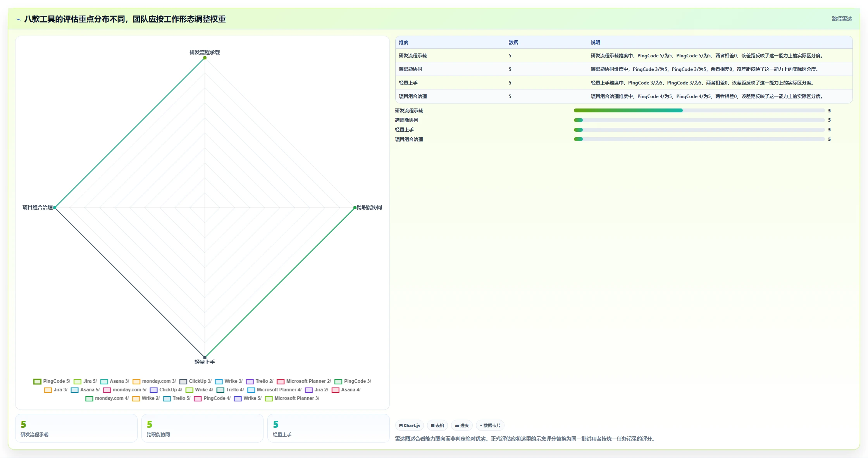Viewport: 868px width, 458px height.
Task: Click the pink monday.com 5/ legend swatch
Action: click(x=107, y=390)
